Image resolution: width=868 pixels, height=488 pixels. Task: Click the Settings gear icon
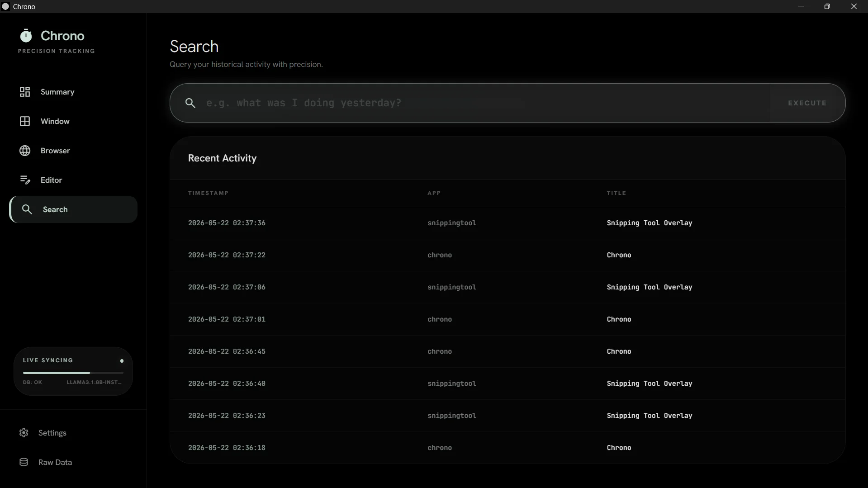(24, 433)
